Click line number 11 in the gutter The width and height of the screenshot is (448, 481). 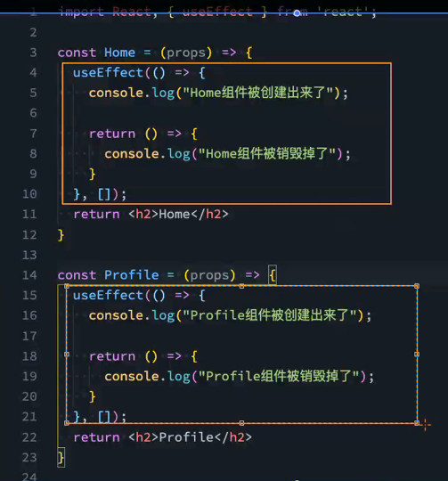[x=29, y=214]
